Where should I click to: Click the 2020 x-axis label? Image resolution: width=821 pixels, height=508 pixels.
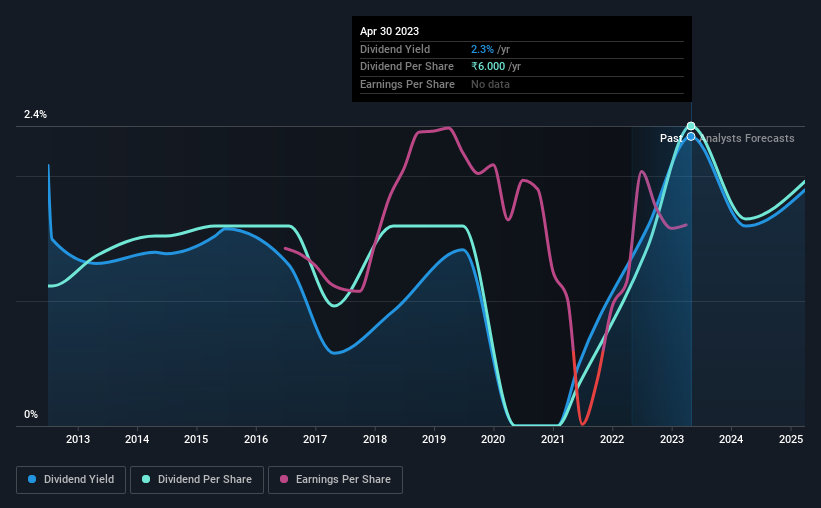pyautogui.click(x=493, y=439)
